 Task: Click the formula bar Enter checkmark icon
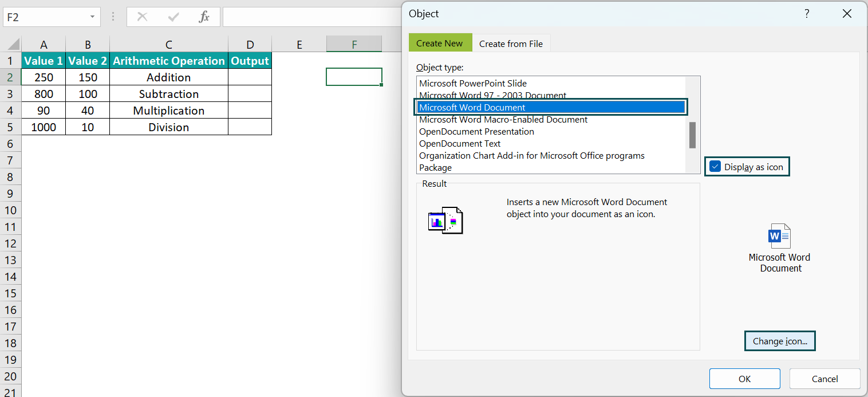[173, 17]
